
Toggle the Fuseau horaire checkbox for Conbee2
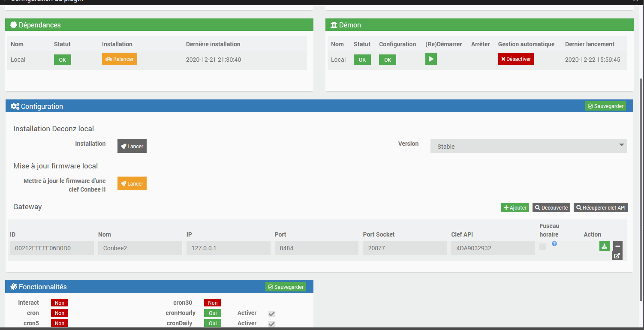pos(542,246)
